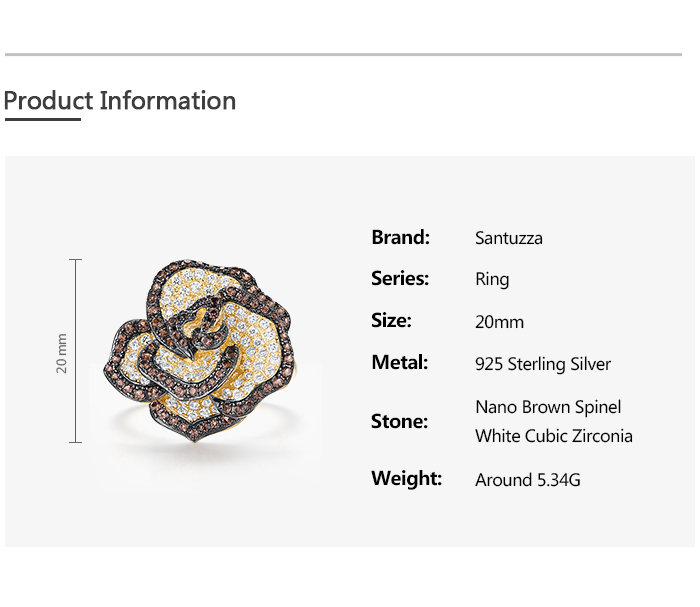Click the Metal: label
Image resolution: width=700 pixels, height=607 pixels.
click(x=399, y=363)
